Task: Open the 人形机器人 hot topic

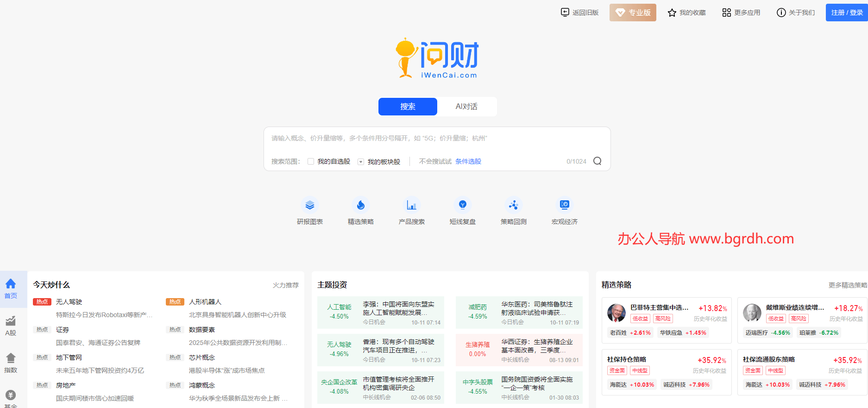Action: pyautogui.click(x=205, y=302)
